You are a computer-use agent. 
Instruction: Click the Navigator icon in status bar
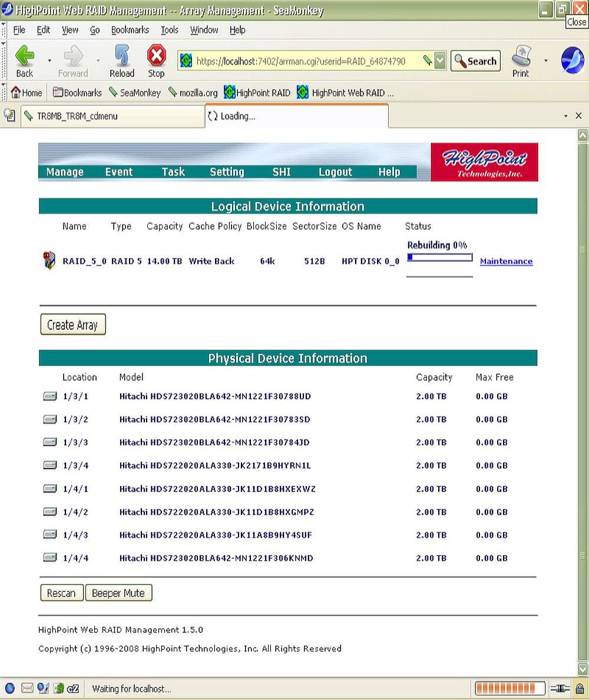pyautogui.click(x=10, y=688)
